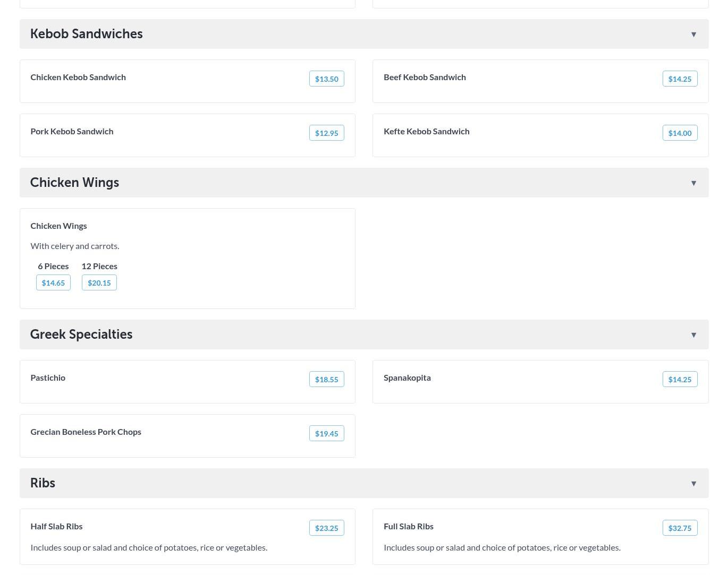The image size is (728, 575).
Task: Click the Spanakopita $14.25 price button
Action: [680, 380]
